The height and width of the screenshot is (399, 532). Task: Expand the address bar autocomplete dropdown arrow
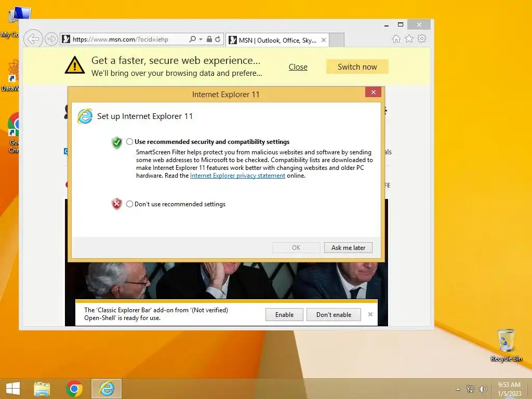tap(201, 39)
